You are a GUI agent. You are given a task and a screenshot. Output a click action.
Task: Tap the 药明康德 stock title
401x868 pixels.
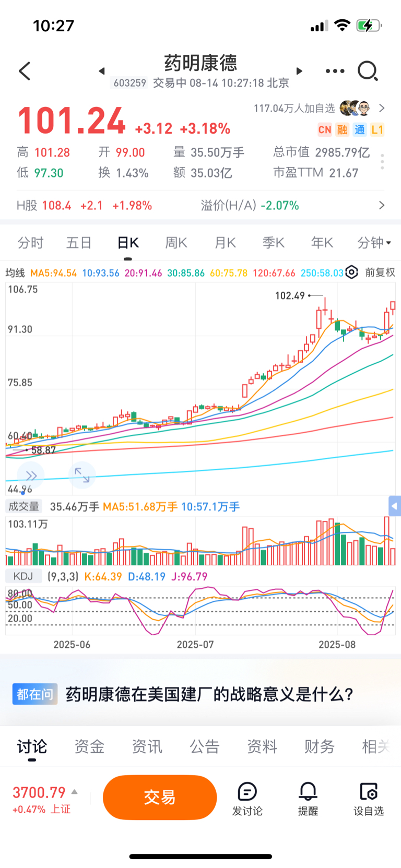200,63
